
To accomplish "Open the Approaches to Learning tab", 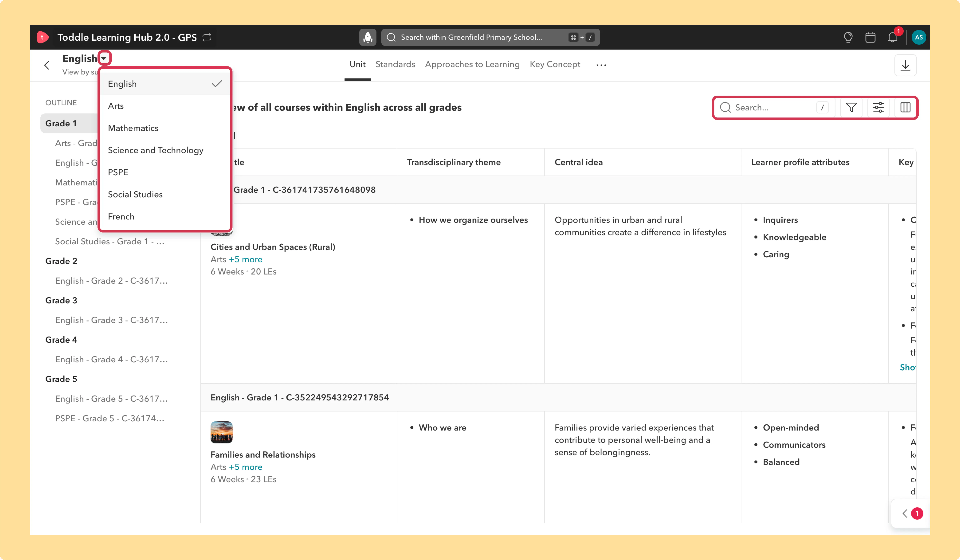I will pyautogui.click(x=472, y=64).
